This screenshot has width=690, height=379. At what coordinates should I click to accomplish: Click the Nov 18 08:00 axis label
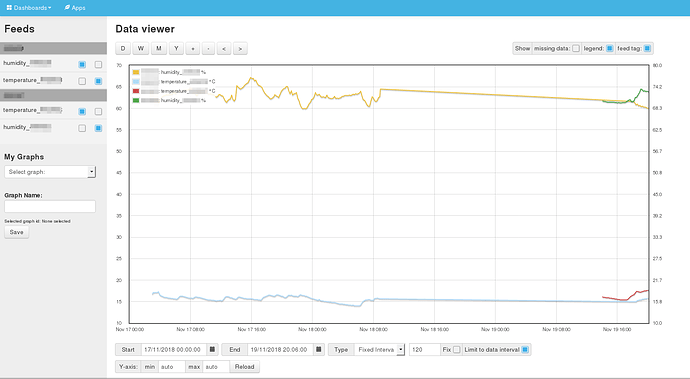point(374,329)
